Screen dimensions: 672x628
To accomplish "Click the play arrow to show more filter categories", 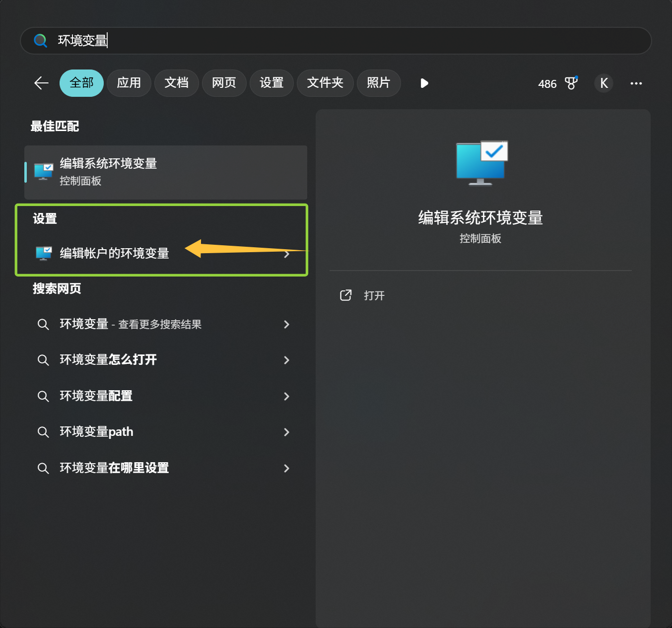I will [424, 83].
